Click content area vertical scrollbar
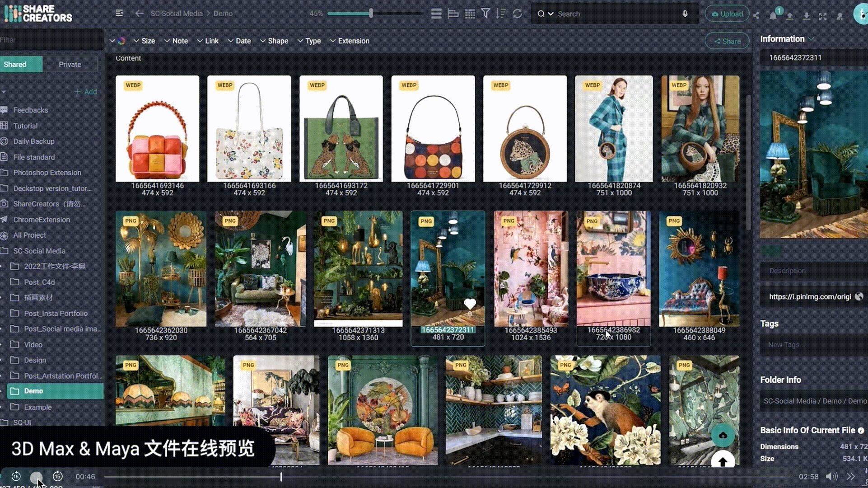This screenshot has width=868, height=488. pos(748,162)
